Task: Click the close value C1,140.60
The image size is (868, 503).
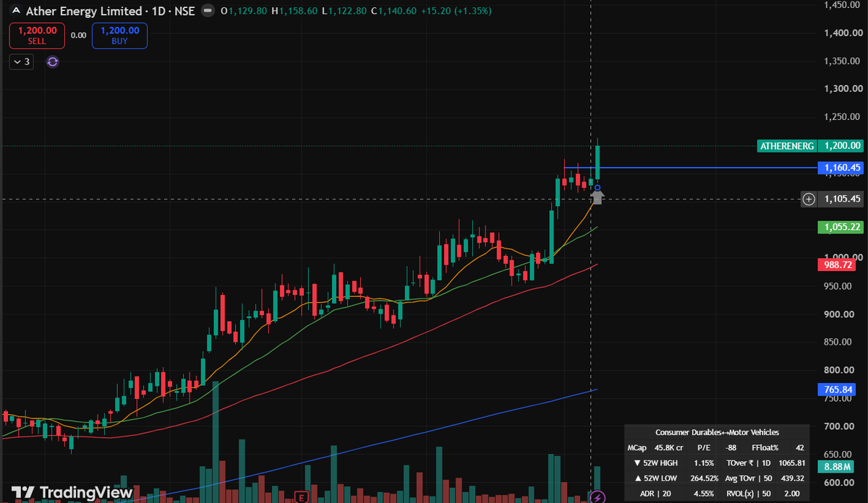Action: pos(395,12)
